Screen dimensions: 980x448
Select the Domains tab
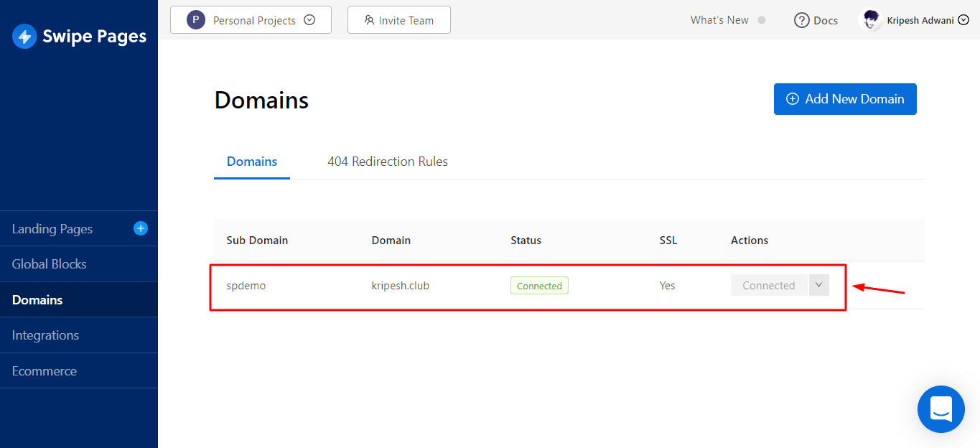(x=252, y=162)
